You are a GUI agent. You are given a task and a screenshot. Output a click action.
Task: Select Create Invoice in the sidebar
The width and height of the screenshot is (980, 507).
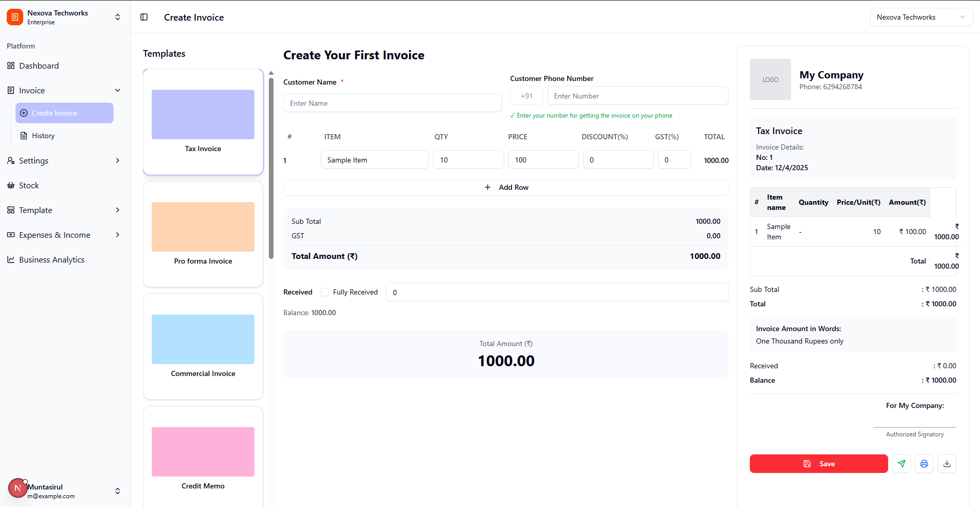tap(65, 113)
